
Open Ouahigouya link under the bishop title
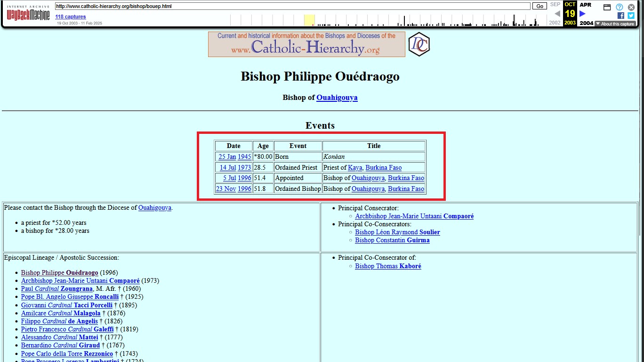[337, 98]
